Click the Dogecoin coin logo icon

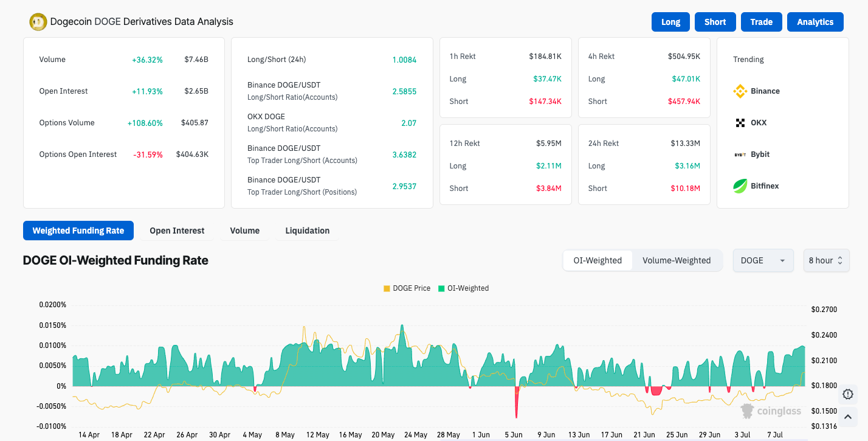38,22
